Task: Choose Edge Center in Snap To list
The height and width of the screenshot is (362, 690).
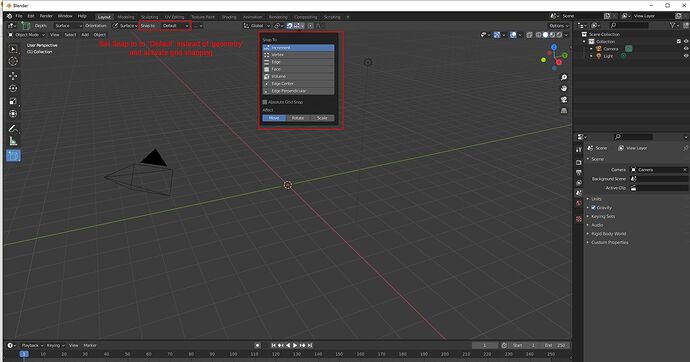Action: click(298, 84)
